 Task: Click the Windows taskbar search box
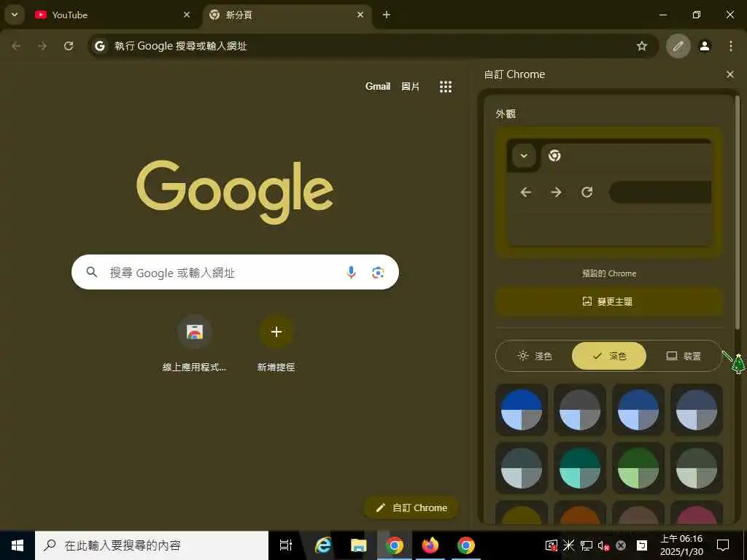click(152, 545)
